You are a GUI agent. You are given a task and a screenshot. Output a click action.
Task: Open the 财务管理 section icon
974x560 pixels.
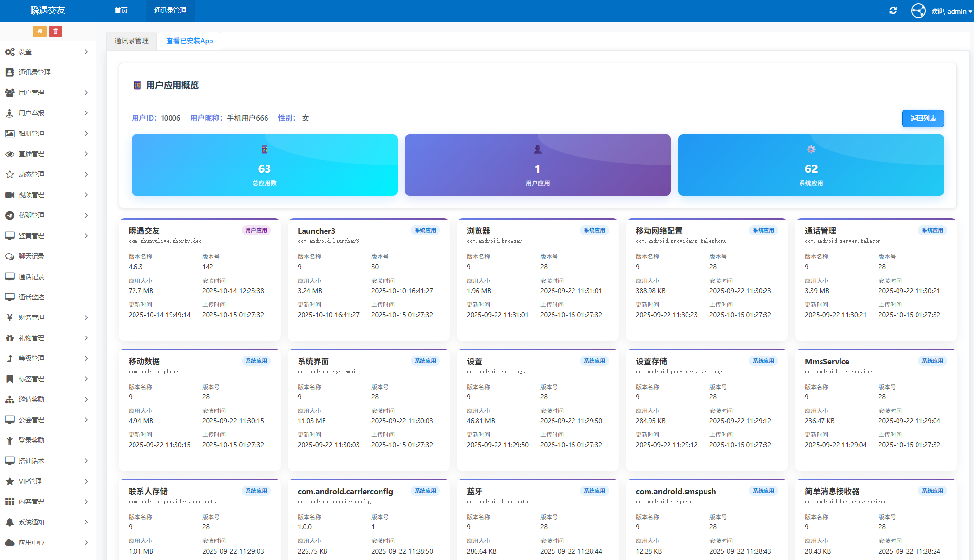pyautogui.click(x=10, y=317)
